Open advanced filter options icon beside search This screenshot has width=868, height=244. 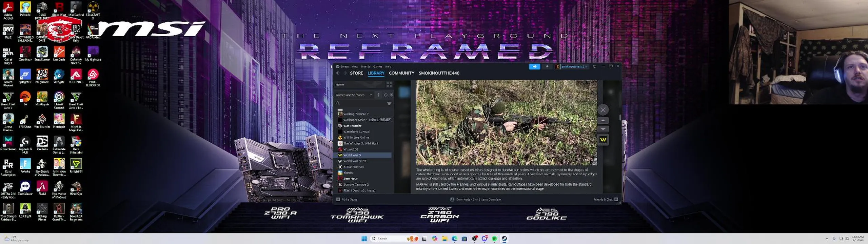tap(389, 103)
